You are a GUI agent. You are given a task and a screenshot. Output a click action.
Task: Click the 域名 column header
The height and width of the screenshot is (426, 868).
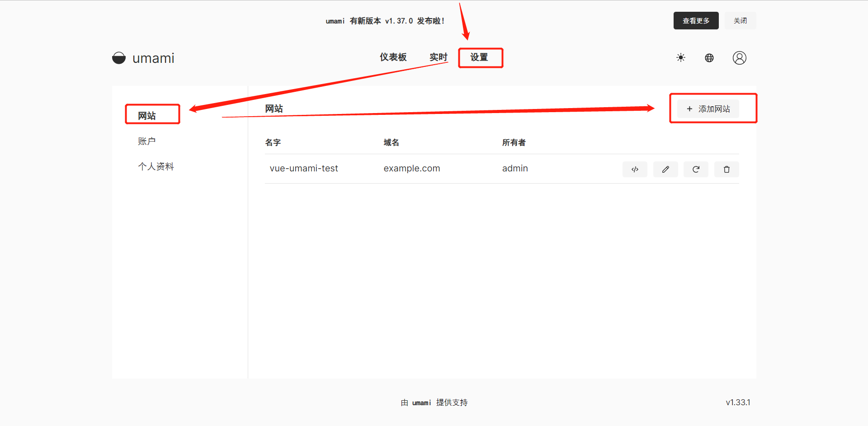(392, 142)
